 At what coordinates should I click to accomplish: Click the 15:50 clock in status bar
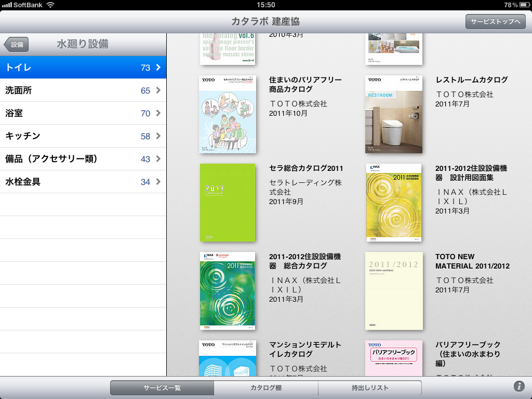pyautogui.click(x=265, y=5)
